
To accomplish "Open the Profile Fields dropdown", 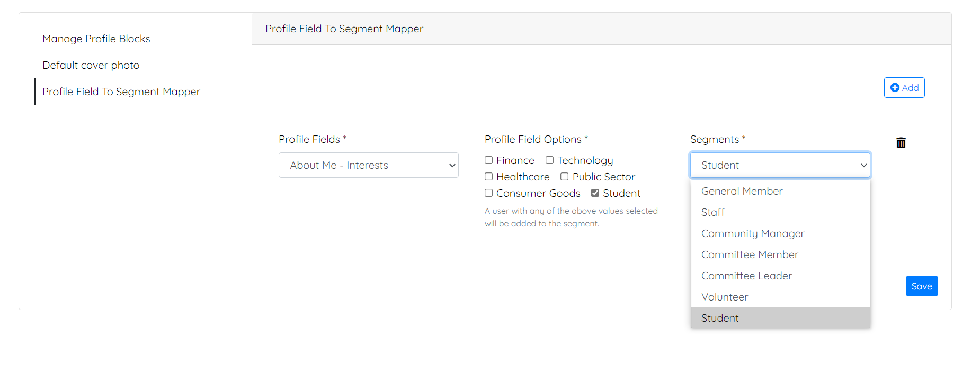I will pyautogui.click(x=369, y=165).
